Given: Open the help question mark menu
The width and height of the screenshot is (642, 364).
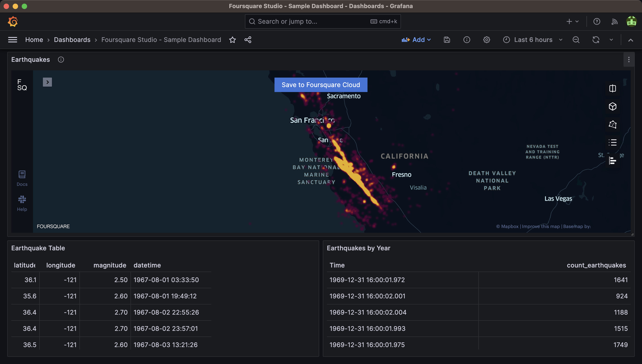Looking at the screenshot, I should (597, 21).
